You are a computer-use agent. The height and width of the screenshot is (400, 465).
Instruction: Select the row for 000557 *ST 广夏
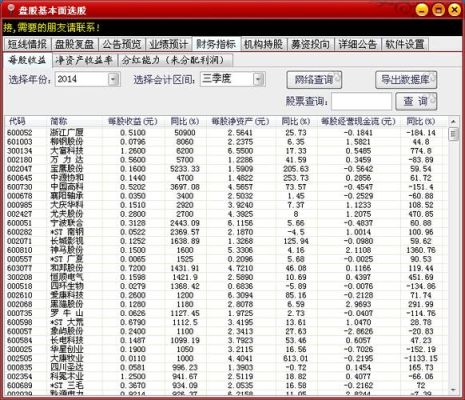click(x=226, y=259)
